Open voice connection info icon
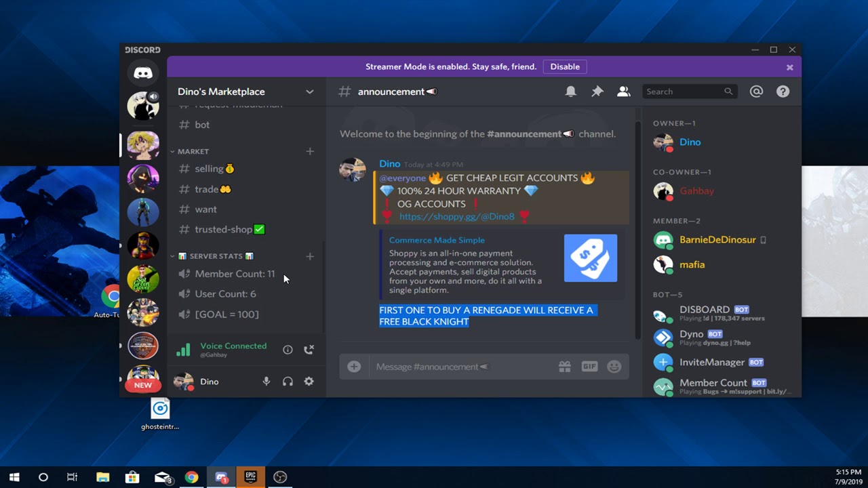868x488 pixels. pyautogui.click(x=288, y=350)
